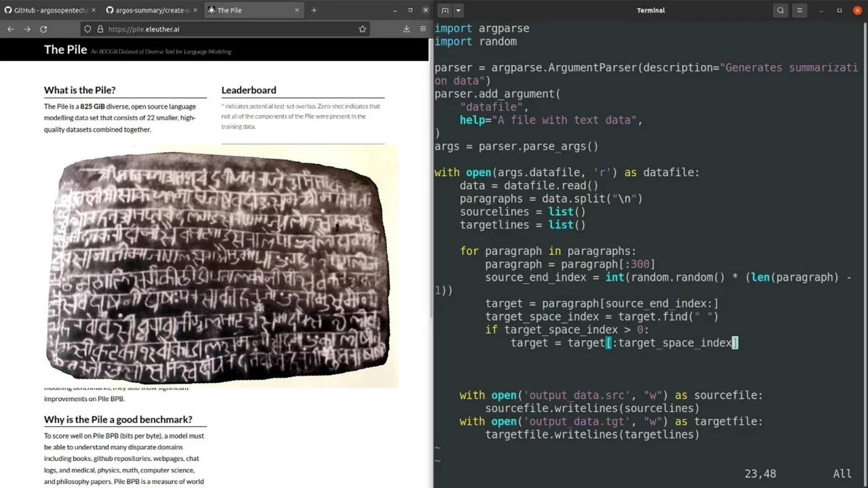Screen dimensions: 868x488
Task: Show site security padlock info
Action: (x=100, y=29)
